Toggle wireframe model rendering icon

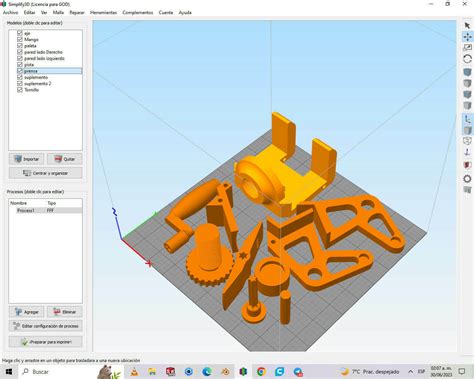pos(467,141)
